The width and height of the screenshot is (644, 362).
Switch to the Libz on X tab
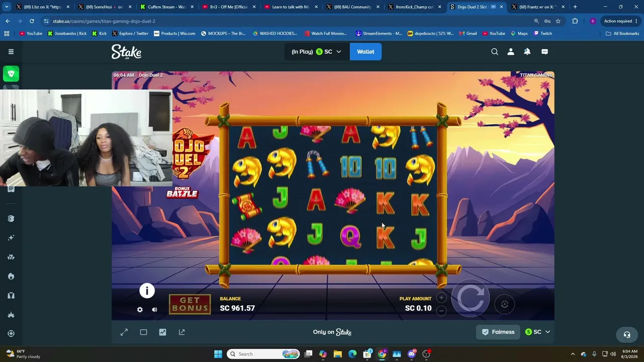point(42,7)
